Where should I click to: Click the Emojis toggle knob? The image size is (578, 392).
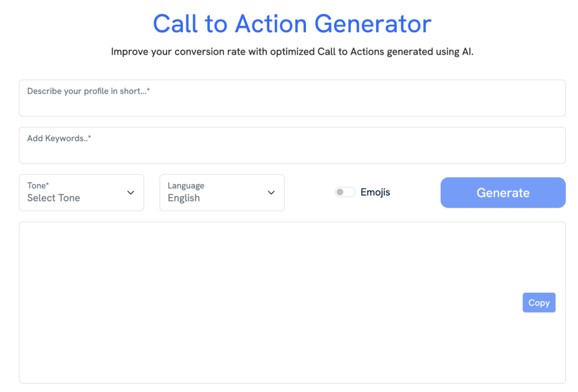pyautogui.click(x=341, y=192)
